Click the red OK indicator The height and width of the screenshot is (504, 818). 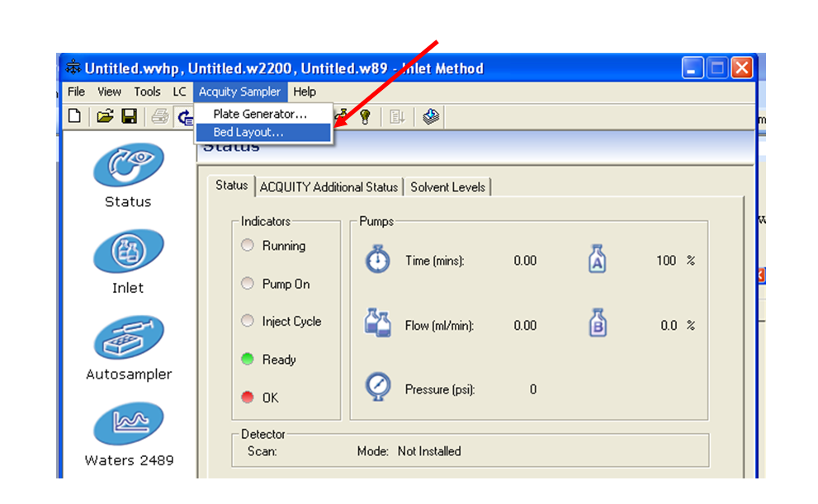click(x=248, y=397)
